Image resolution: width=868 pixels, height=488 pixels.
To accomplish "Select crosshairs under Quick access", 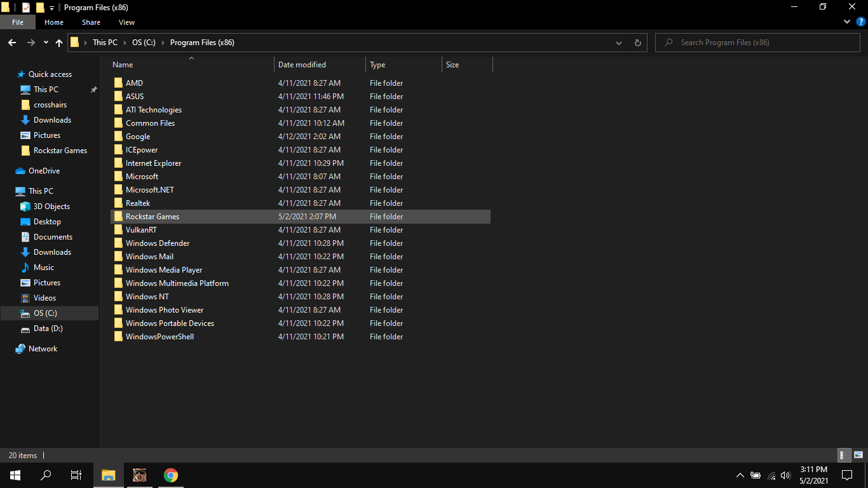I will [50, 105].
